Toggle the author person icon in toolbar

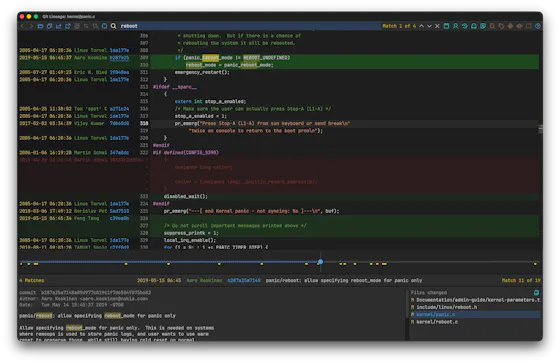pyautogui.click(x=455, y=26)
